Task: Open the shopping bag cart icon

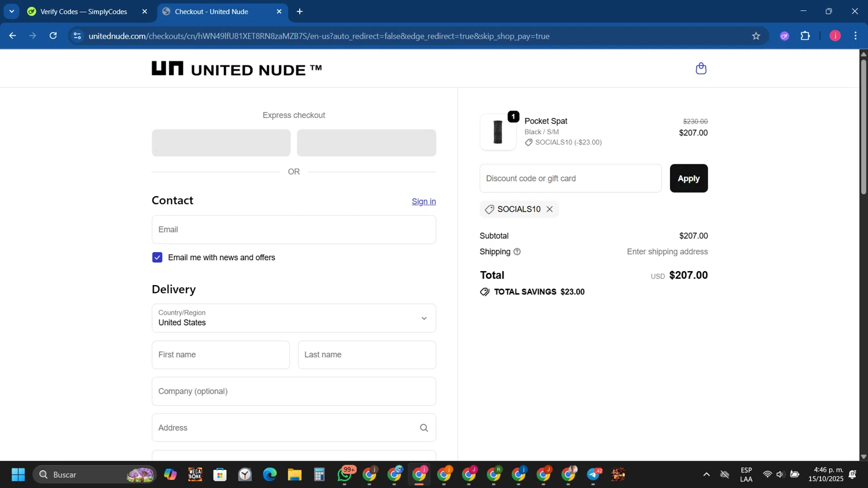Action: (x=701, y=69)
